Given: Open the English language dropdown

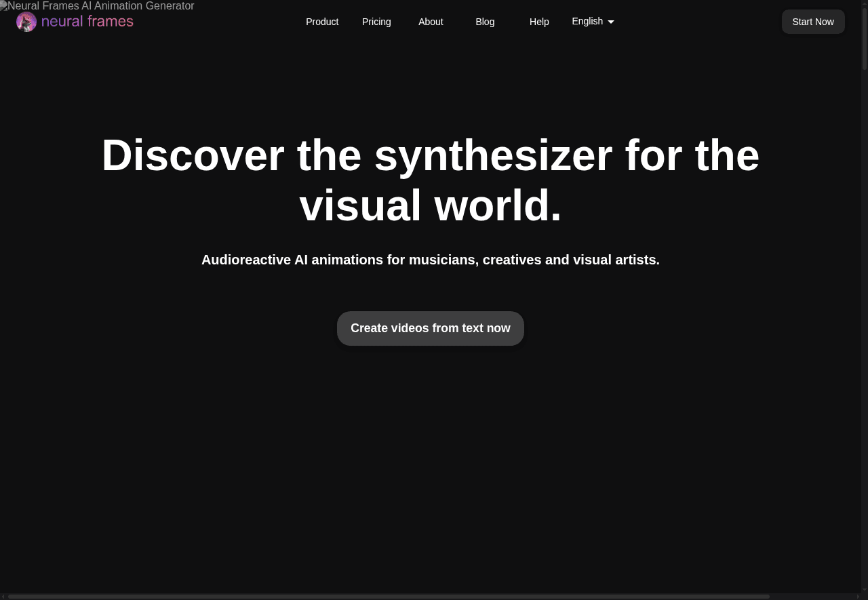Looking at the screenshot, I should point(587,22).
